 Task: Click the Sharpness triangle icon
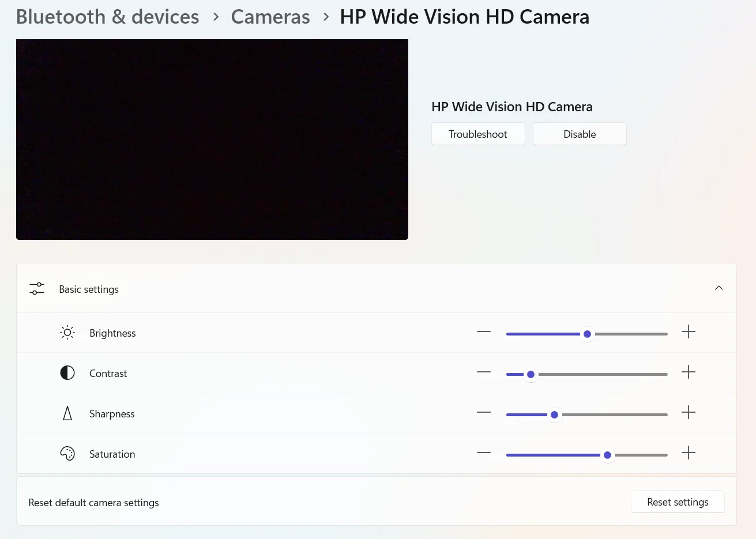click(67, 413)
